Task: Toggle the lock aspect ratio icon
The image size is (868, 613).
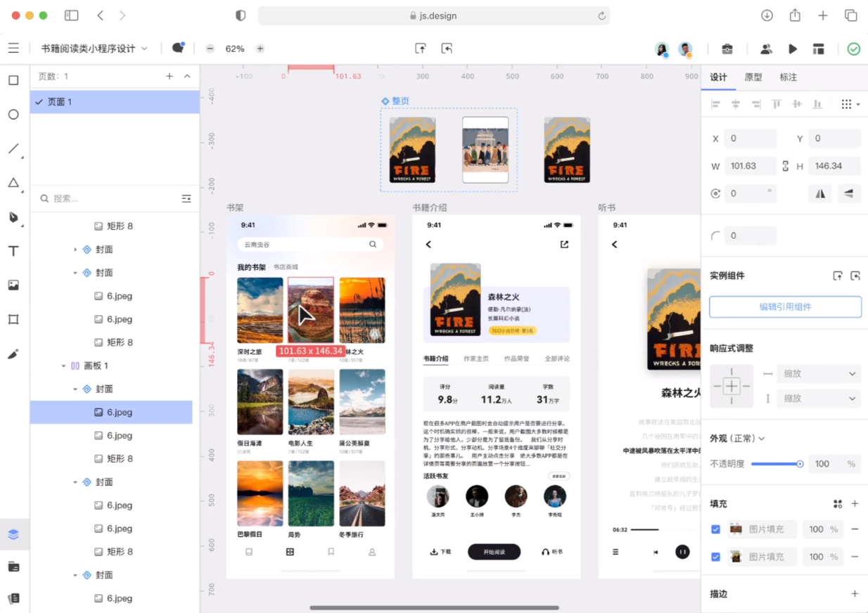Action: (x=785, y=166)
